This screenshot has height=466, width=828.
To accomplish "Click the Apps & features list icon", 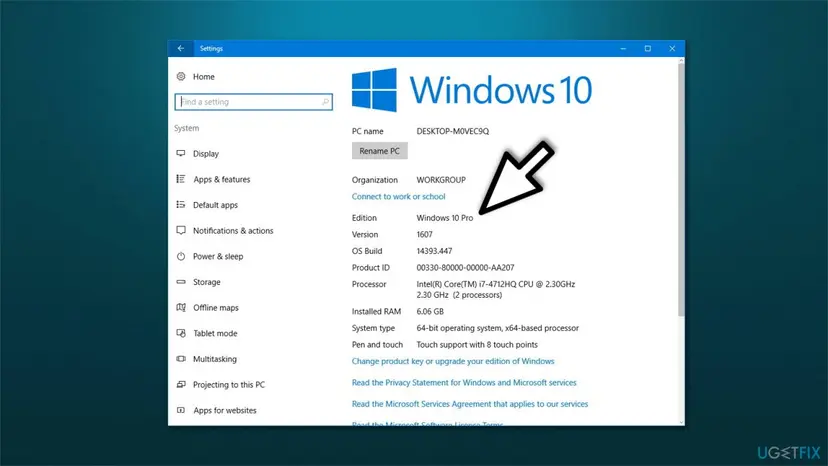I will pos(181,179).
